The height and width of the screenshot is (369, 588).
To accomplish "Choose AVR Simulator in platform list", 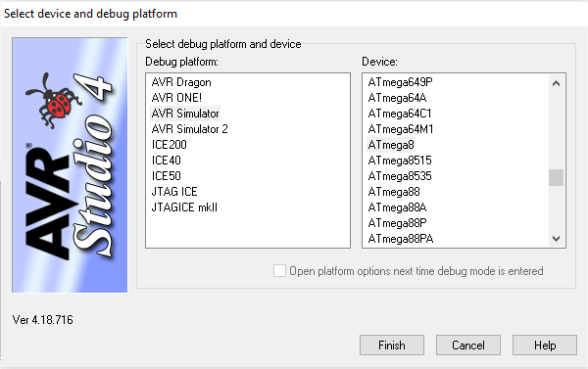I will [185, 114].
